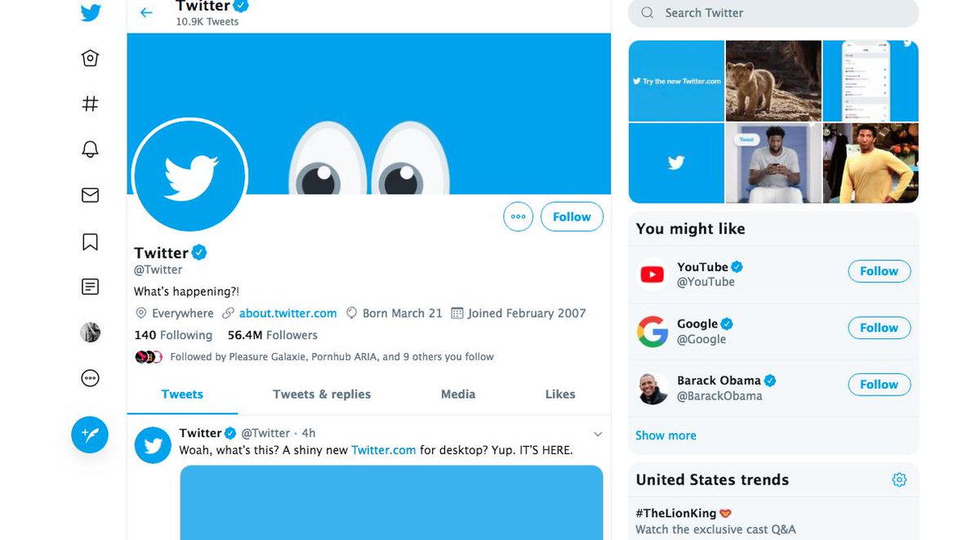Image resolution: width=980 pixels, height=540 pixels.
Task: Open the Bookmarks icon
Action: 91,242
